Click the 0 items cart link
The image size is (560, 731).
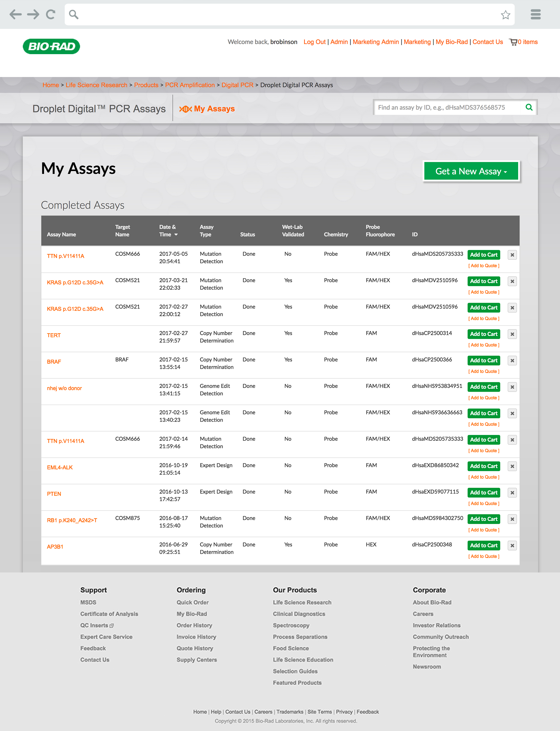tap(527, 42)
